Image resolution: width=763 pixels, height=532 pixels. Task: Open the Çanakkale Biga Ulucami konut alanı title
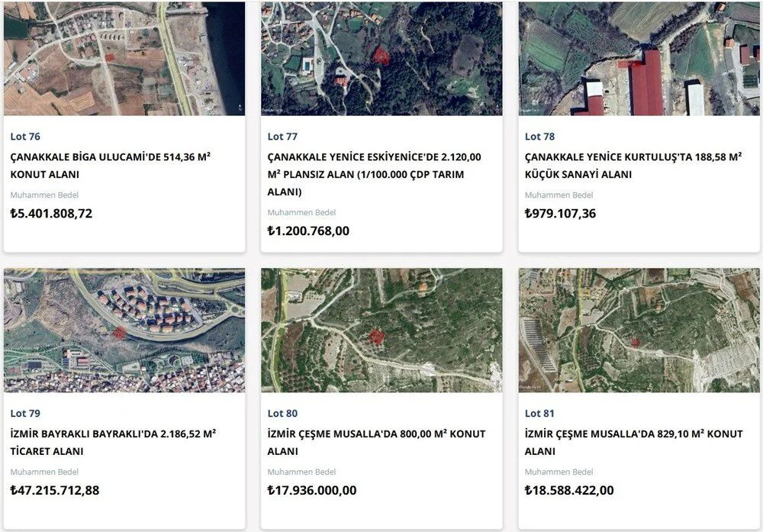(x=111, y=166)
